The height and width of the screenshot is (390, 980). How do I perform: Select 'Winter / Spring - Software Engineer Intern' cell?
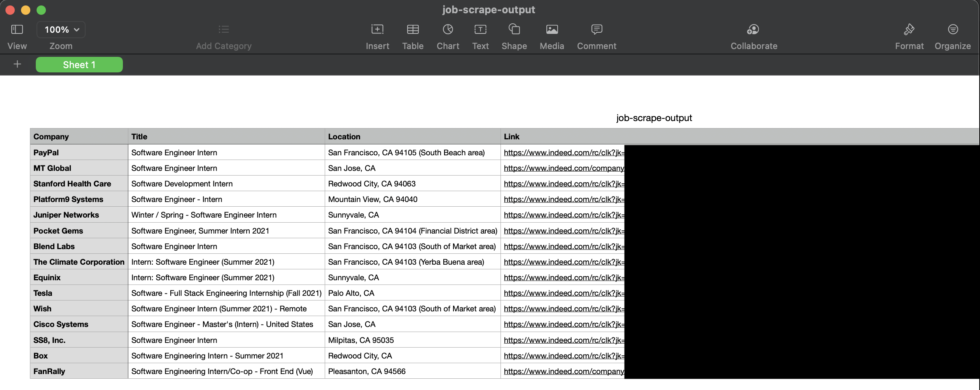(x=226, y=215)
